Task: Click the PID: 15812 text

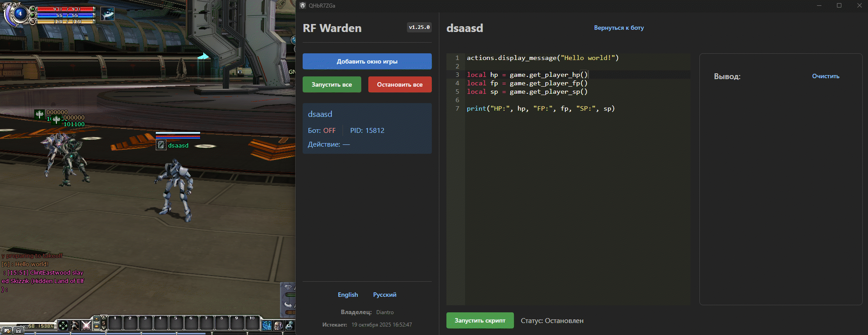Action: [367, 130]
